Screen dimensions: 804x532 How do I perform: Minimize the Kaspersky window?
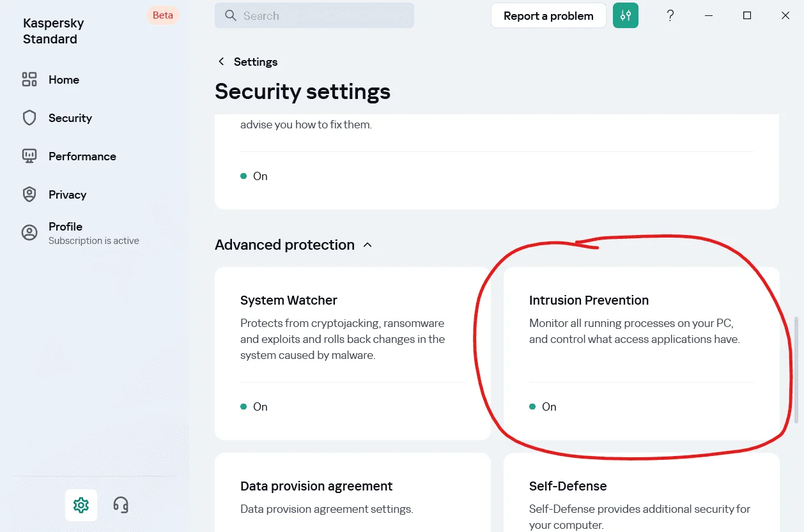(x=709, y=15)
